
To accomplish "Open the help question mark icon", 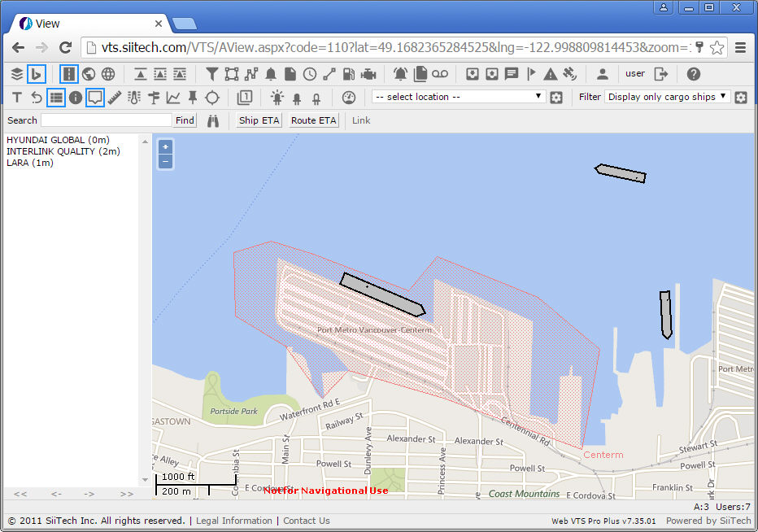I will point(693,74).
